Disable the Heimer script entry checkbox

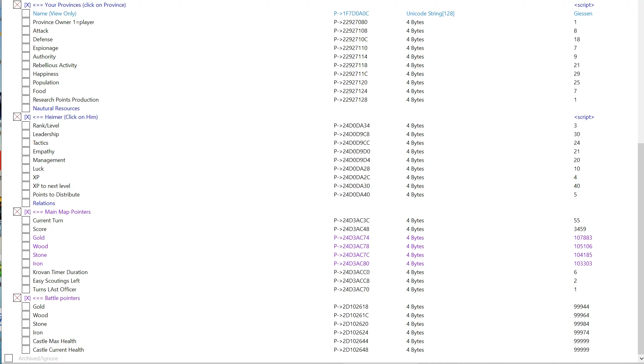(17, 117)
